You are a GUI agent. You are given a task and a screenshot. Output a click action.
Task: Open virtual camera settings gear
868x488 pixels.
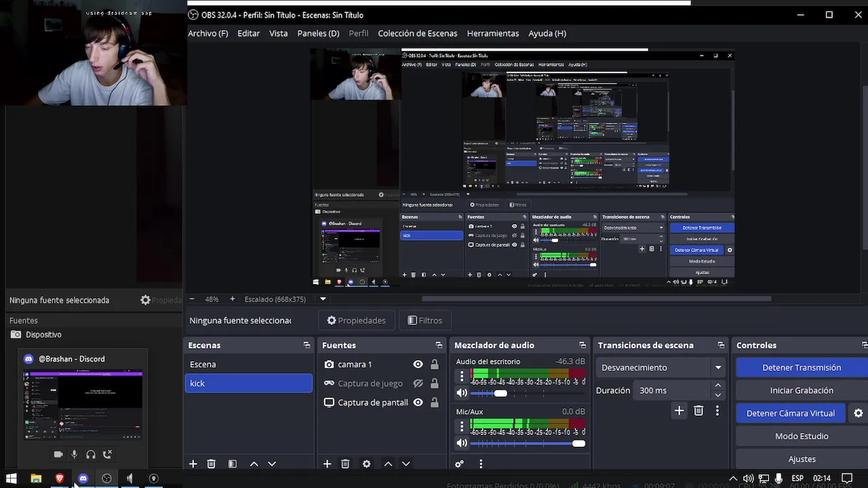tap(859, 413)
